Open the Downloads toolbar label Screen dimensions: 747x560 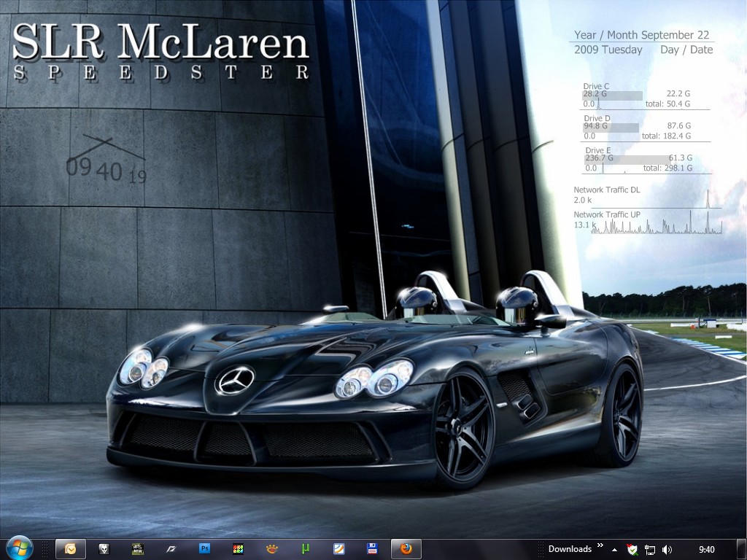click(570, 549)
